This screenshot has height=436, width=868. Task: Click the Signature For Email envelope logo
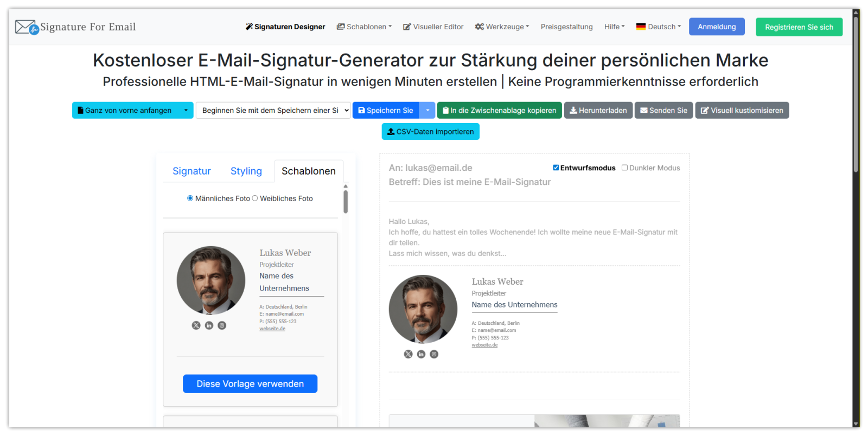(25, 26)
